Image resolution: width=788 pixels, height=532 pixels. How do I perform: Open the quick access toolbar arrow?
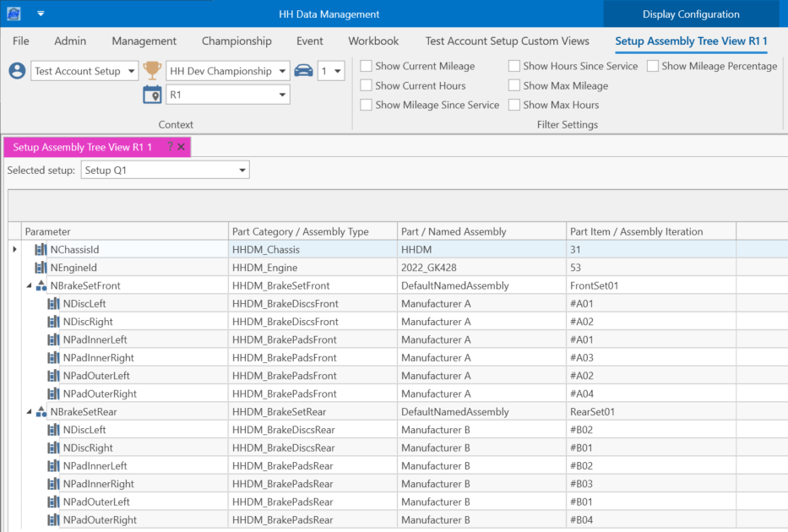tap(41, 14)
